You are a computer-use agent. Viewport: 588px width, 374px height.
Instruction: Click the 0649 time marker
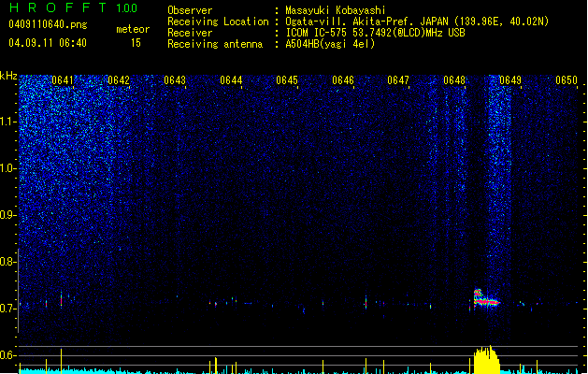[x=510, y=80]
